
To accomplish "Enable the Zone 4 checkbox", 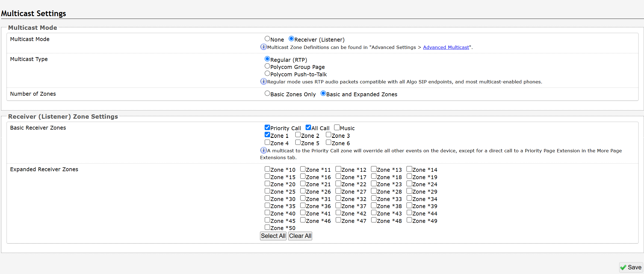I will 267,142.
